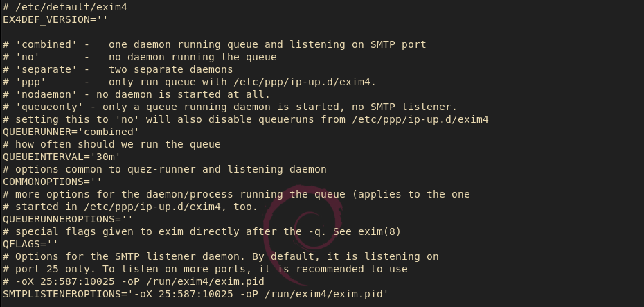Screen dimensions: 644x307
Task: Click the 'more options for the daemon/process' comment
Action: click(x=236, y=194)
